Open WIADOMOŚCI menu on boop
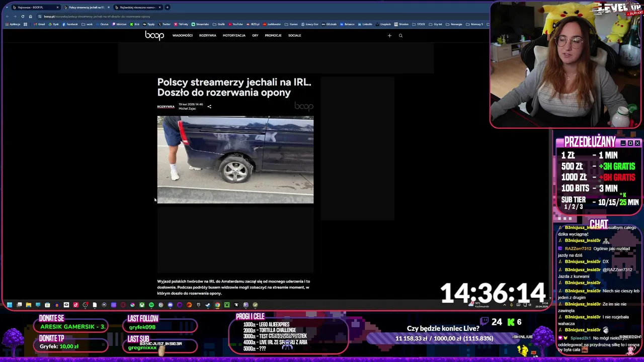The width and height of the screenshot is (644, 362). tap(182, 35)
